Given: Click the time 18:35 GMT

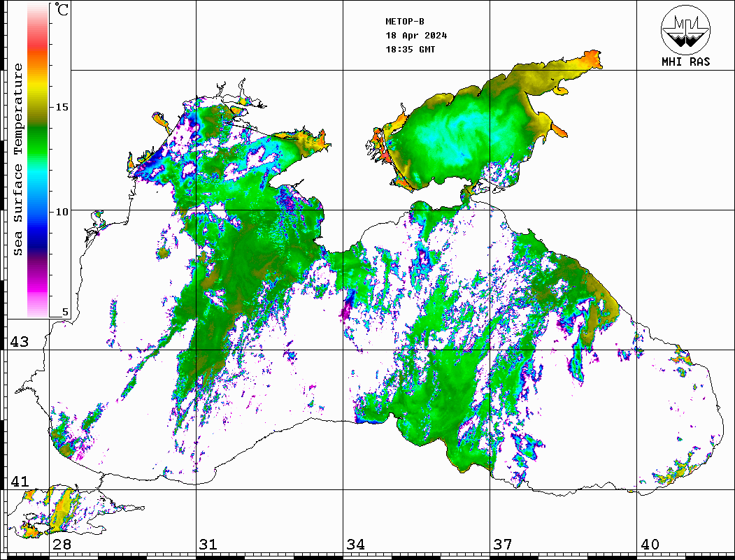Looking at the screenshot, I should tap(410, 49).
